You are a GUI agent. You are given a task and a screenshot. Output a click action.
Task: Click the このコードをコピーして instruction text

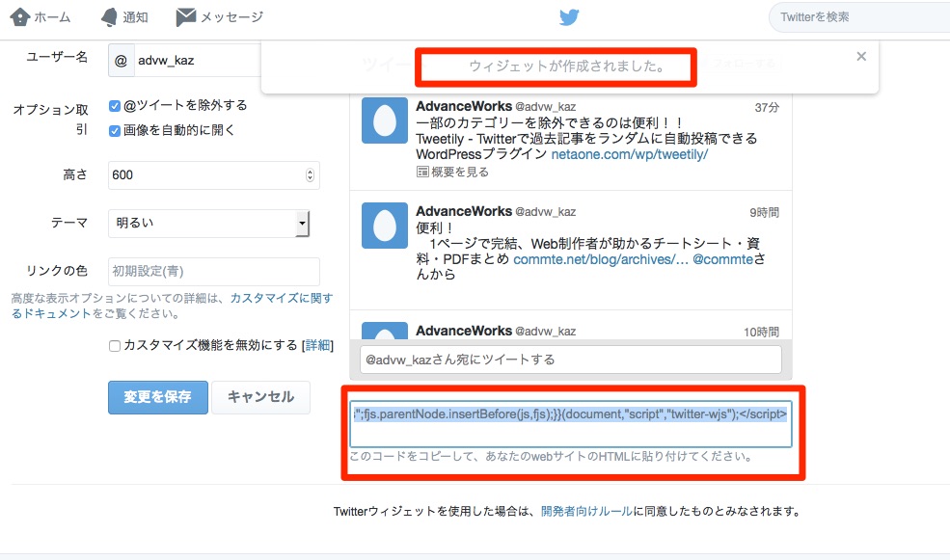click(x=552, y=456)
